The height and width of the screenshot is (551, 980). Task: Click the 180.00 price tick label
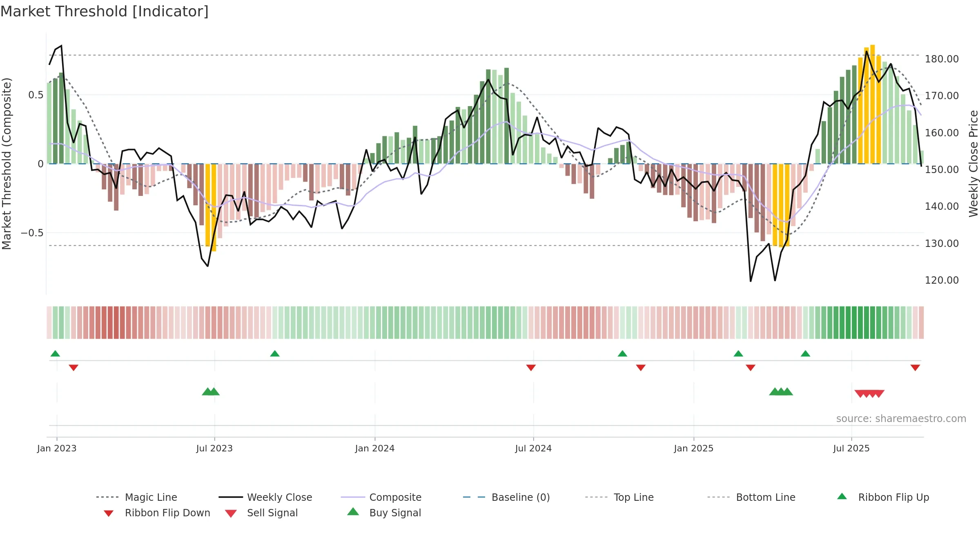[942, 59]
